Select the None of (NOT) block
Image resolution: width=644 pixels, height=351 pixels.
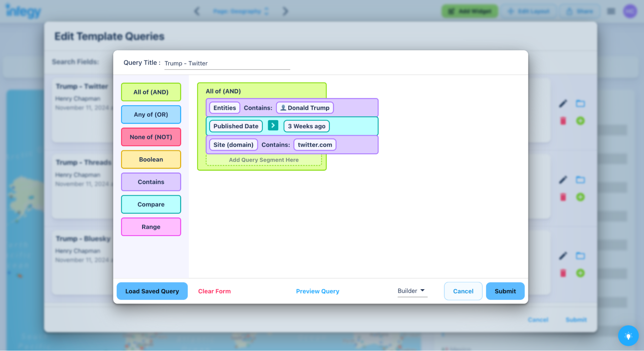(x=151, y=137)
